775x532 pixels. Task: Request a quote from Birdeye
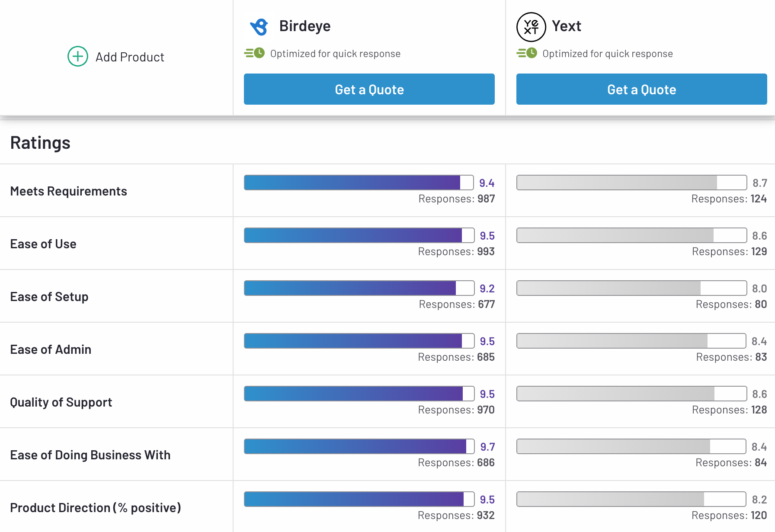click(369, 89)
